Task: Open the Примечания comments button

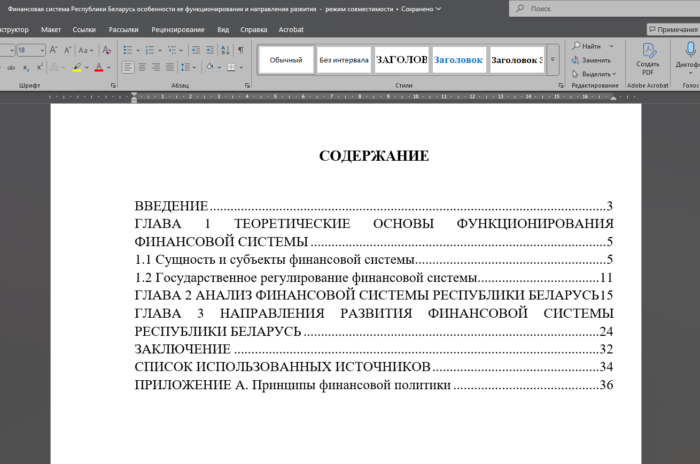Action: pos(673,29)
